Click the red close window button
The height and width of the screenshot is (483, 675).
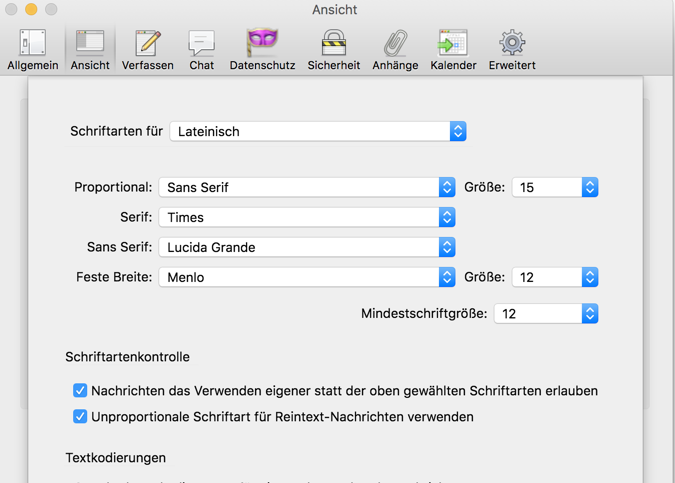click(12, 10)
